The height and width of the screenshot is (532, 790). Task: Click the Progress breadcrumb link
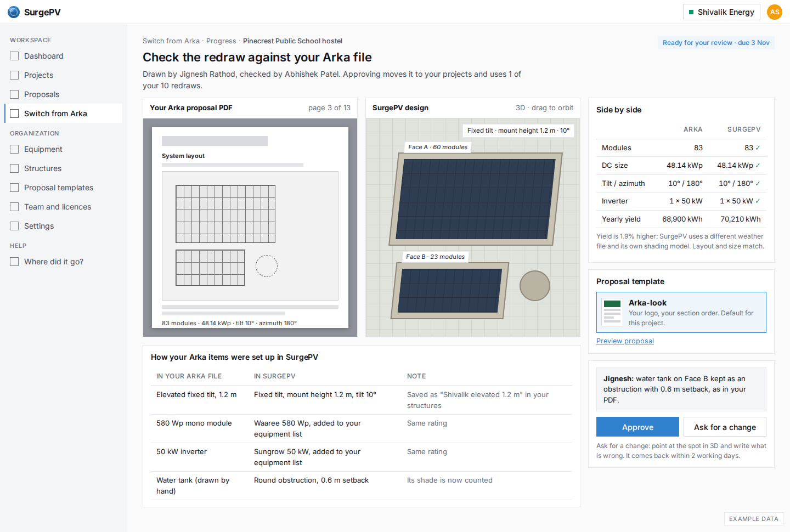click(221, 41)
